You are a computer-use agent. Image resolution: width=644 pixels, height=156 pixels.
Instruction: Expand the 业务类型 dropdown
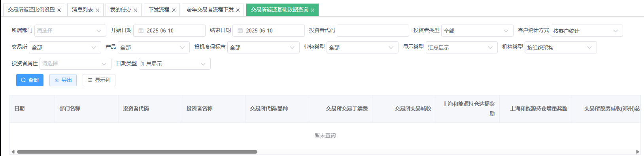point(363,47)
